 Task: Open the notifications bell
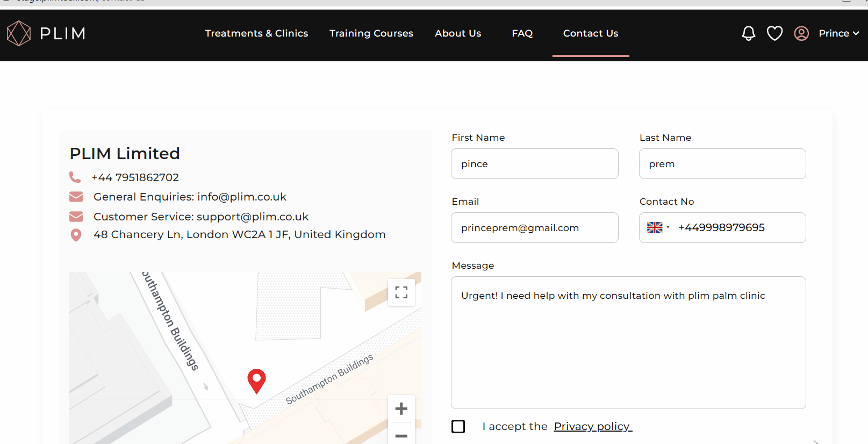pos(748,33)
